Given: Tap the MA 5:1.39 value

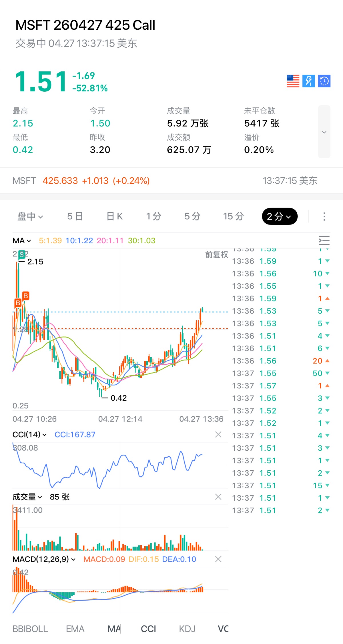Looking at the screenshot, I should coord(50,241).
